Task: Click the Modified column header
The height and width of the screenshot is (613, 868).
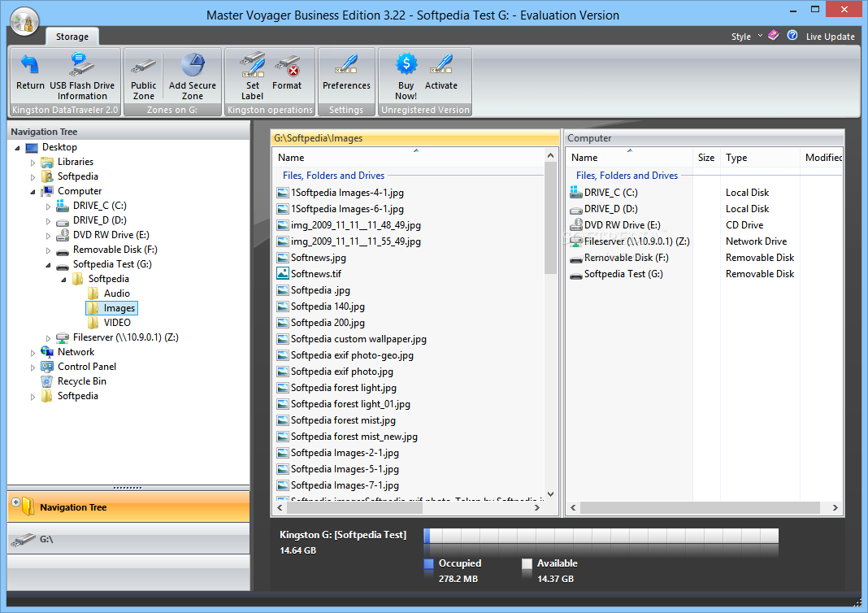Action: (x=822, y=157)
